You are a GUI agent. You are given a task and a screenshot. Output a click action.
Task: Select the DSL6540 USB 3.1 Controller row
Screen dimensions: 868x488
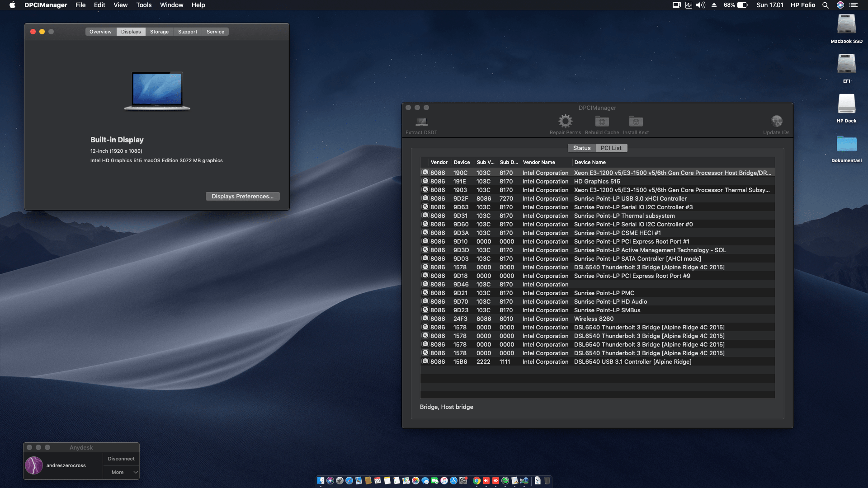pyautogui.click(x=597, y=362)
